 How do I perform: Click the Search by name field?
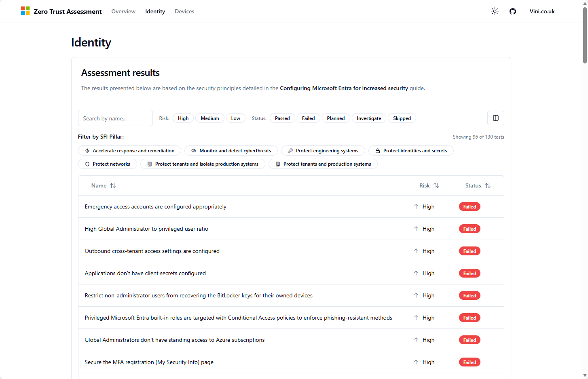(x=115, y=118)
